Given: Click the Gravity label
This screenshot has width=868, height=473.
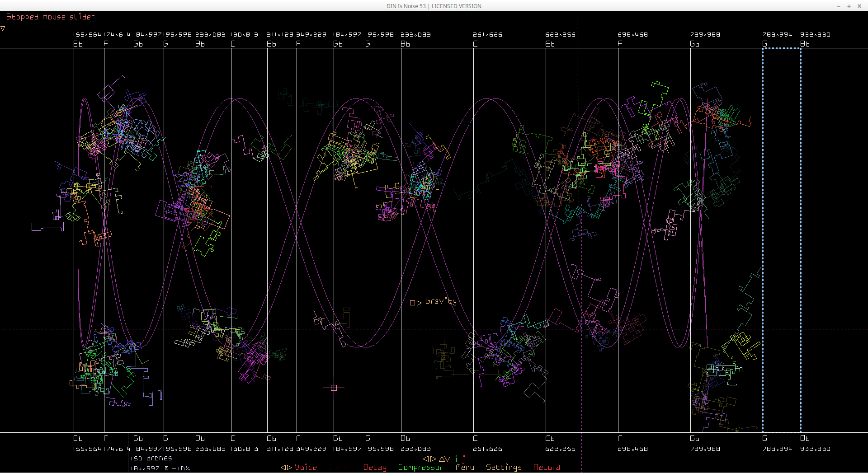Looking at the screenshot, I should click(x=441, y=301).
